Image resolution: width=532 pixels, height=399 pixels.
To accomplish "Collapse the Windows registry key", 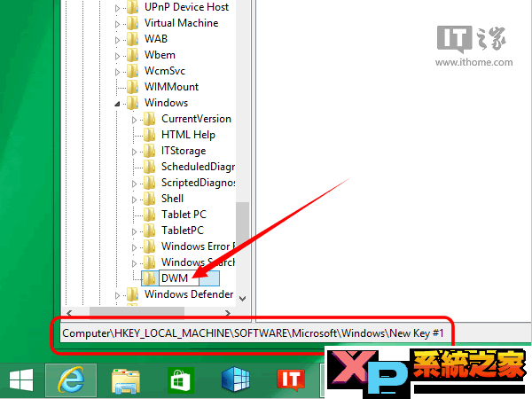I will (x=119, y=104).
